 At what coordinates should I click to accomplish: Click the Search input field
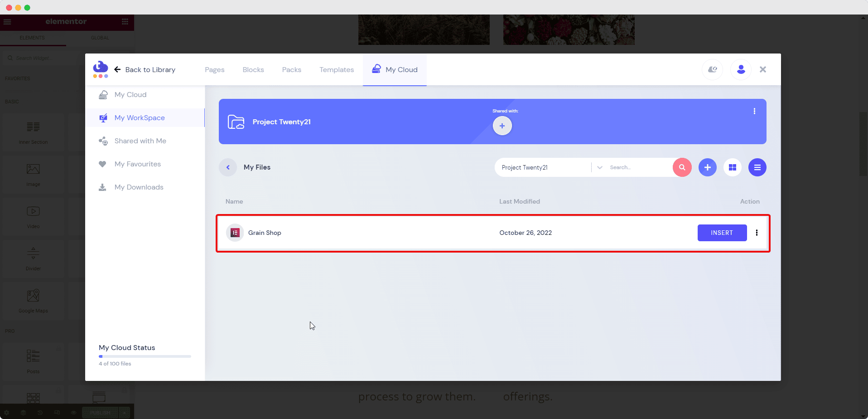click(639, 167)
